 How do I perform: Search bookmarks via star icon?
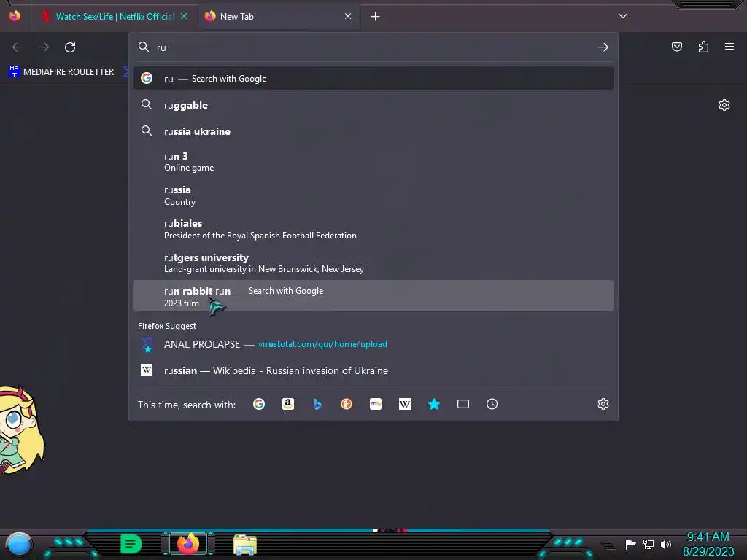pyautogui.click(x=433, y=404)
